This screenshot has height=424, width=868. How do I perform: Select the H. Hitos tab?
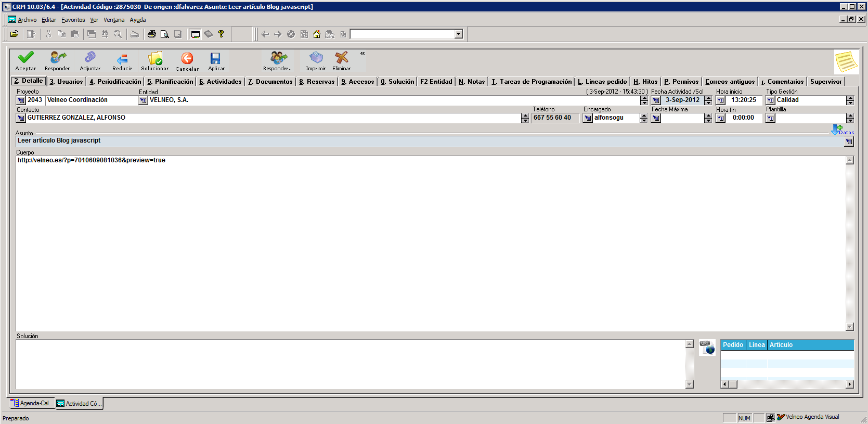645,82
